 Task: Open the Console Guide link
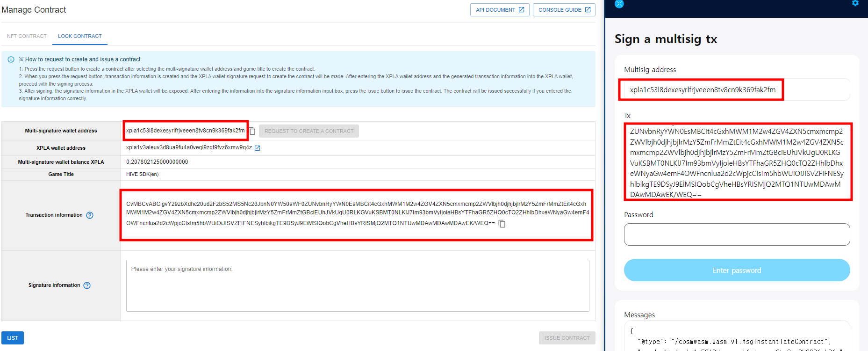(x=564, y=10)
